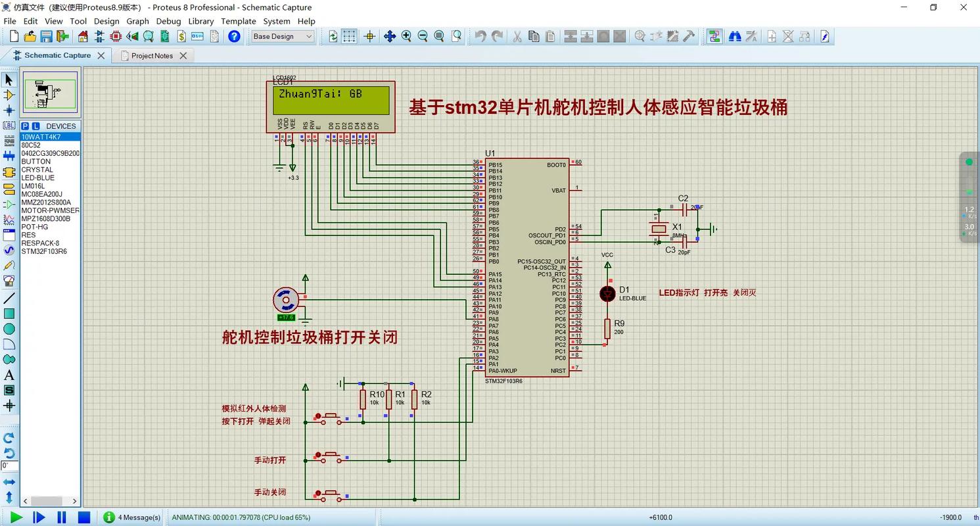Open search with the binoculars icon
The width and height of the screenshot is (980, 526).
pos(735,36)
